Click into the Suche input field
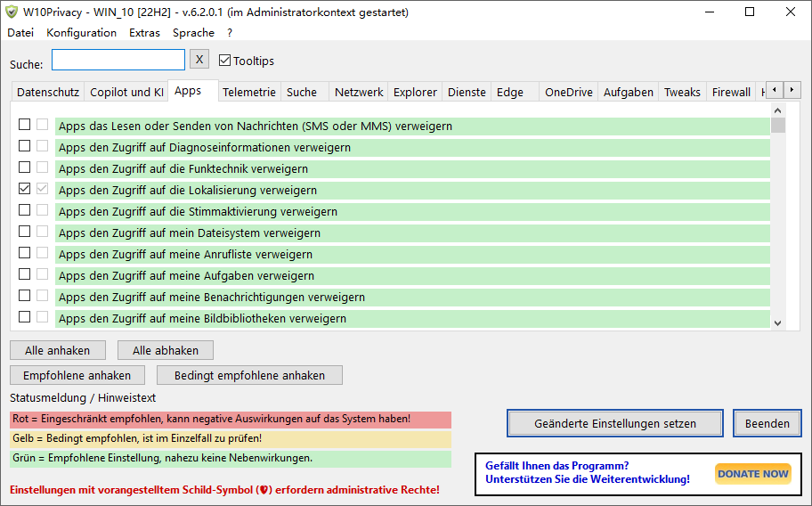This screenshot has height=506, width=812. (118, 60)
